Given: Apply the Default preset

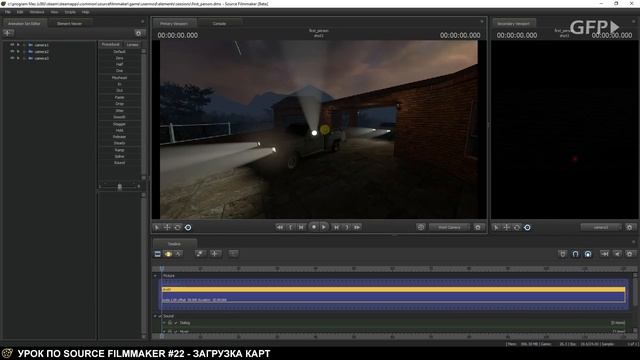Looking at the screenshot, I should click(120, 51).
